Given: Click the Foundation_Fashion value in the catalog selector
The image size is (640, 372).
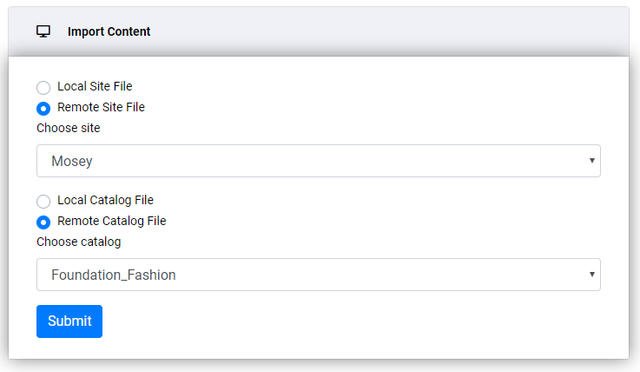Looking at the screenshot, I should coord(113,275).
